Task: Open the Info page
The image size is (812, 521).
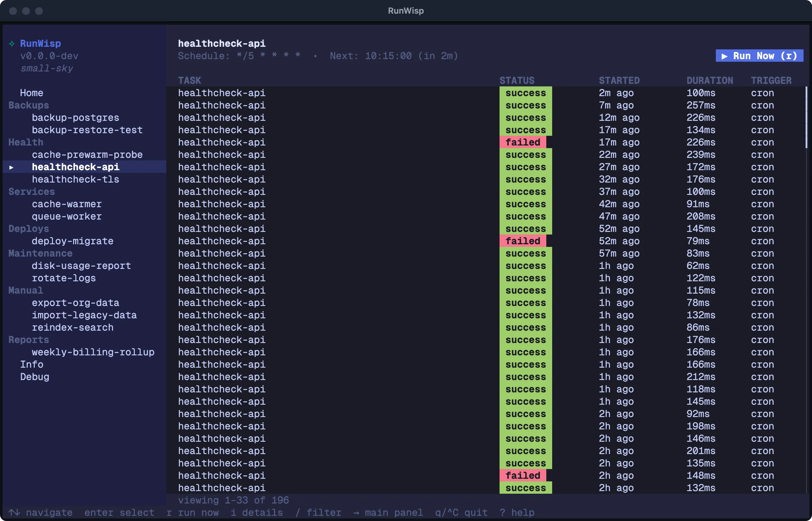Action: click(x=32, y=364)
